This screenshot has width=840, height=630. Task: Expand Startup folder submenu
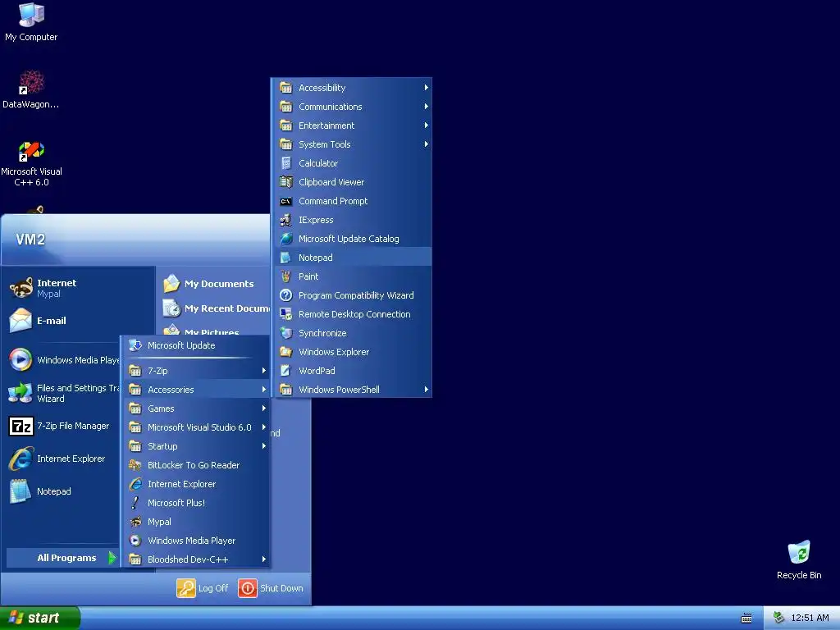pyautogui.click(x=195, y=446)
